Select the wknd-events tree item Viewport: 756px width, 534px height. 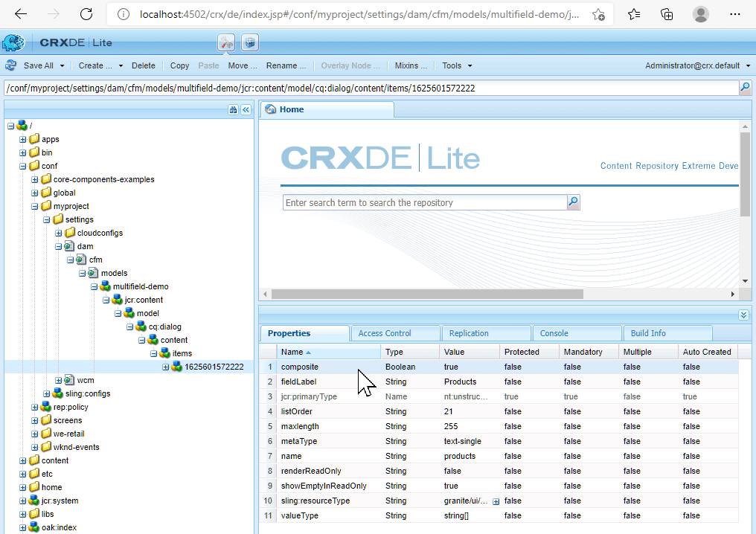click(x=76, y=447)
